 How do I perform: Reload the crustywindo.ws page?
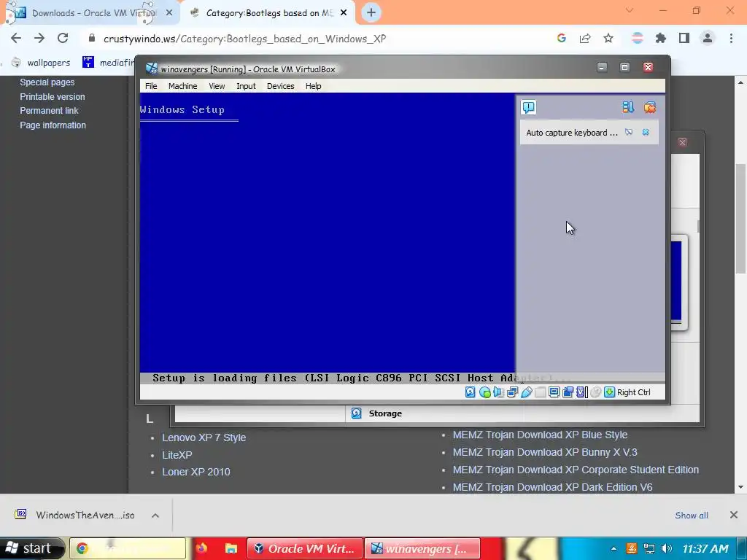pyautogui.click(x=63, y=39)
